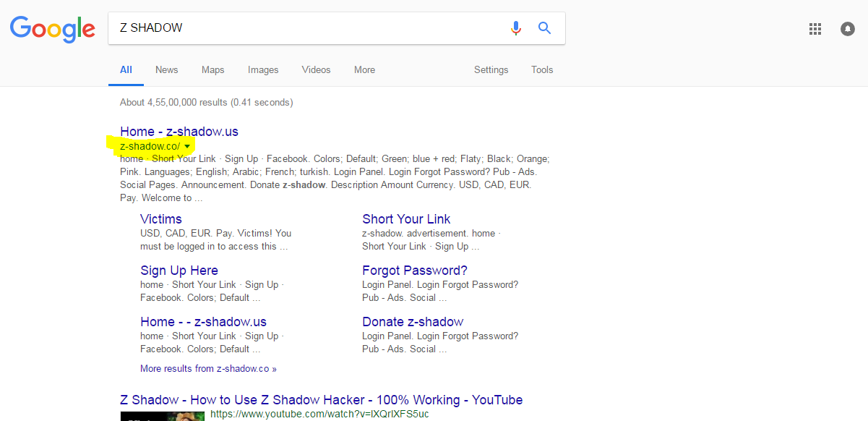Open the Tools option
Viewport: 868px width, 421px height.
542,70
